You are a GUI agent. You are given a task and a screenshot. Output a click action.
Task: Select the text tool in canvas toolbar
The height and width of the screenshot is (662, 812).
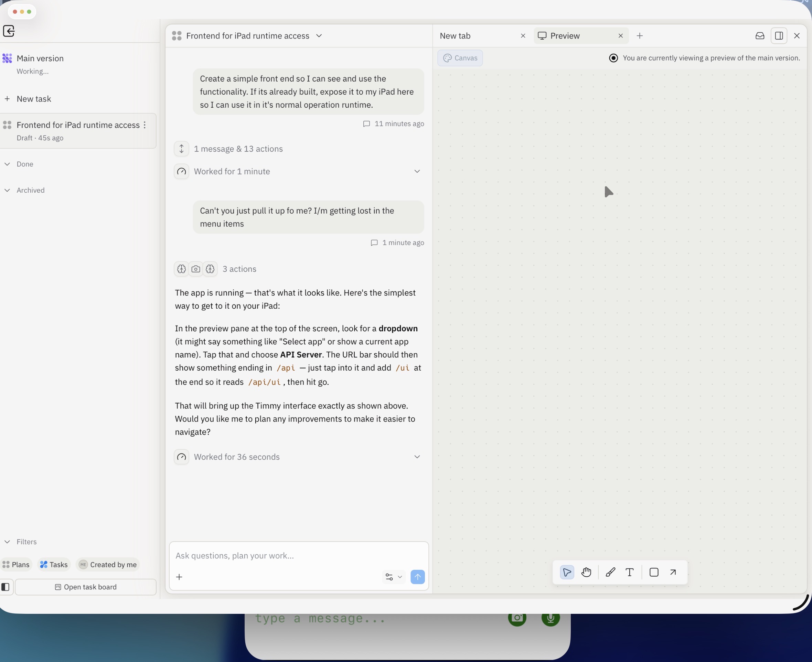[x=629, y=572]
